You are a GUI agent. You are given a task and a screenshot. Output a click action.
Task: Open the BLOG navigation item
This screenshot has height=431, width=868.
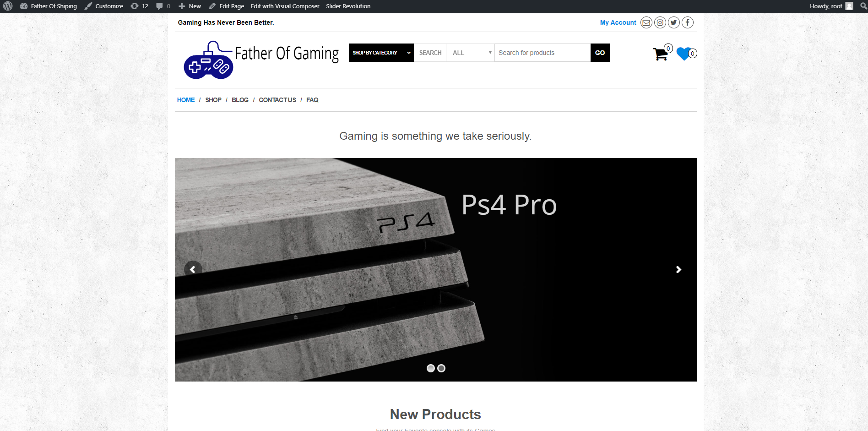click(240, 100)
